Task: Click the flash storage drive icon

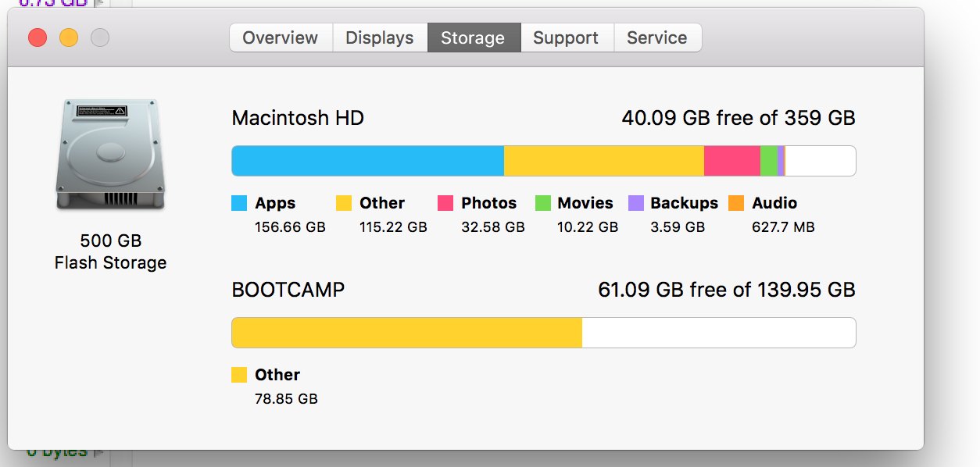Action: point(110,155)
